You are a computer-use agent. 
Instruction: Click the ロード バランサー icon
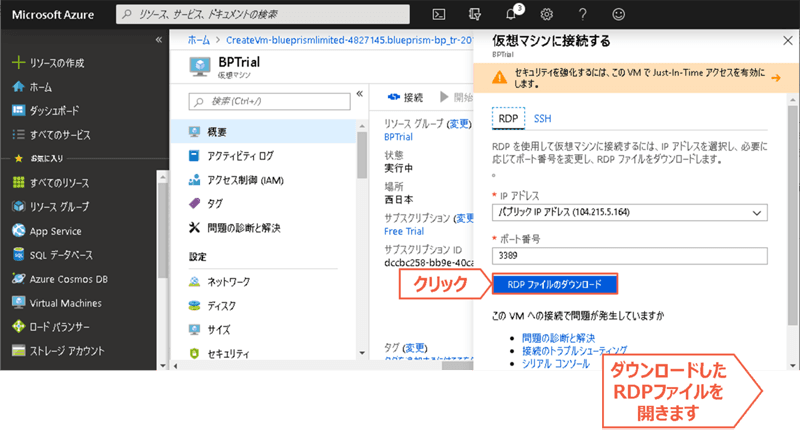[x=18, y=326]
